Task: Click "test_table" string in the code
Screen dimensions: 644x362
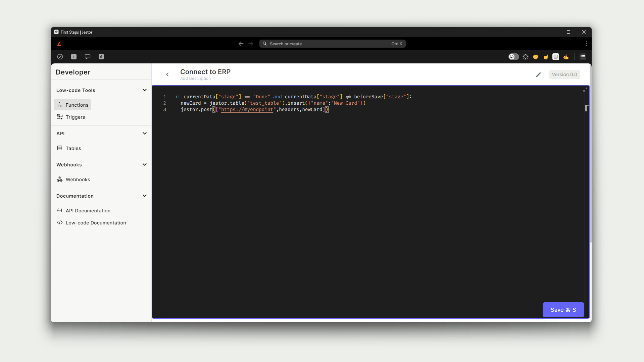Action: pos(264,103)
